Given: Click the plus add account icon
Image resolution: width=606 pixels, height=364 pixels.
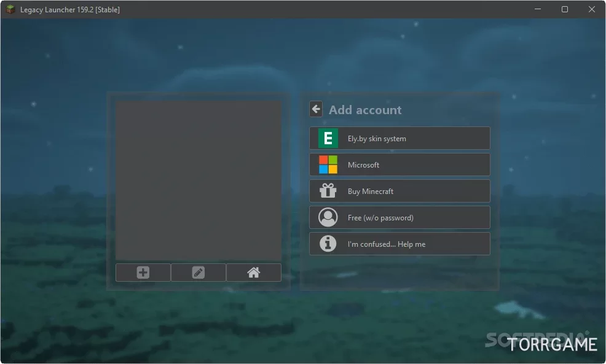Looking at the screenshot, I should [143, 273].
